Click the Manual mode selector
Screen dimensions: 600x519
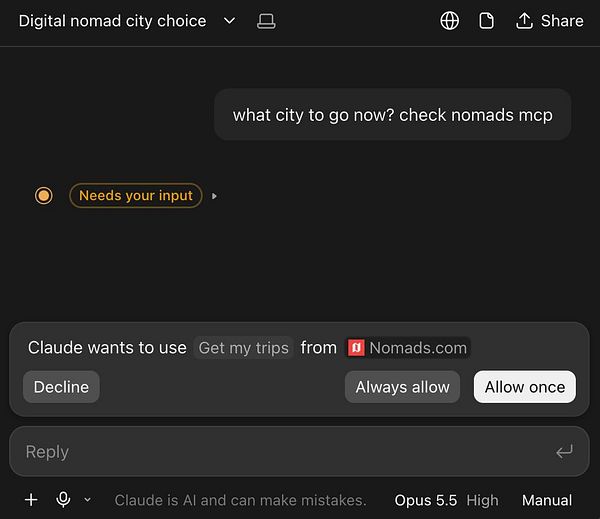click(547, 500)
